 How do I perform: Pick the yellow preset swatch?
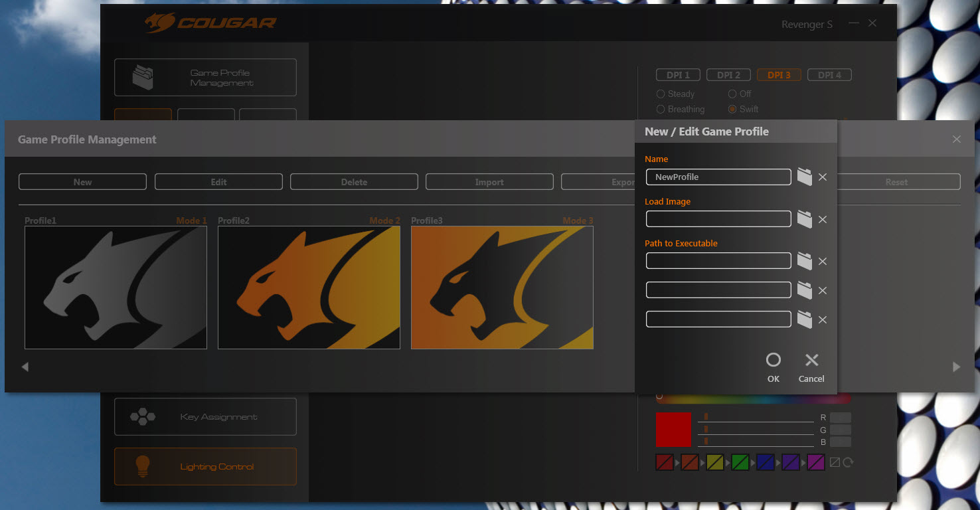click(715, 462)
